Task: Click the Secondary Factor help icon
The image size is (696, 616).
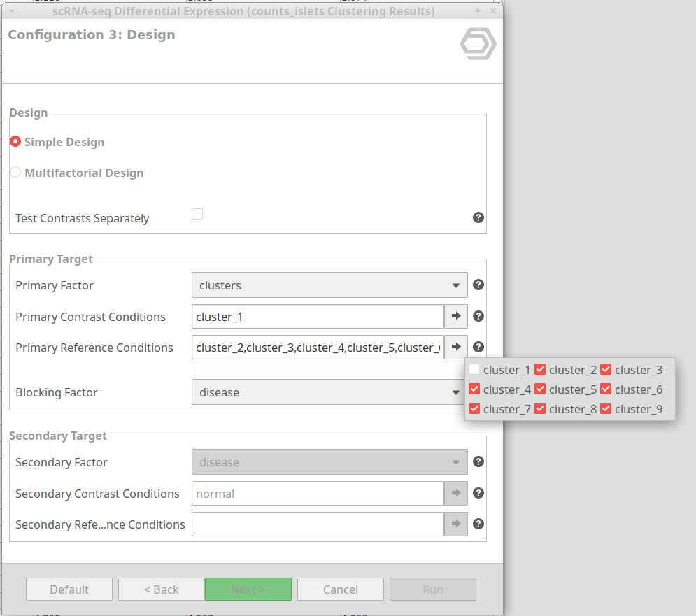Action: (x=478, y=461)
